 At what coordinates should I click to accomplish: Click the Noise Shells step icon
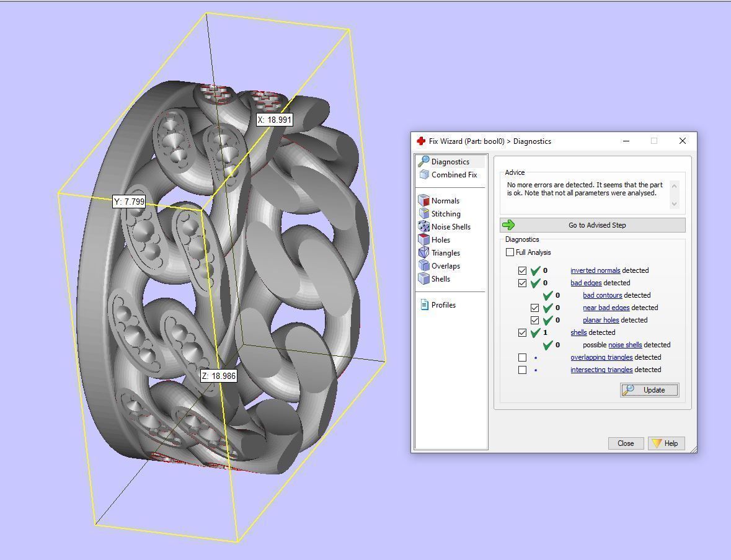tap(423, 226)
